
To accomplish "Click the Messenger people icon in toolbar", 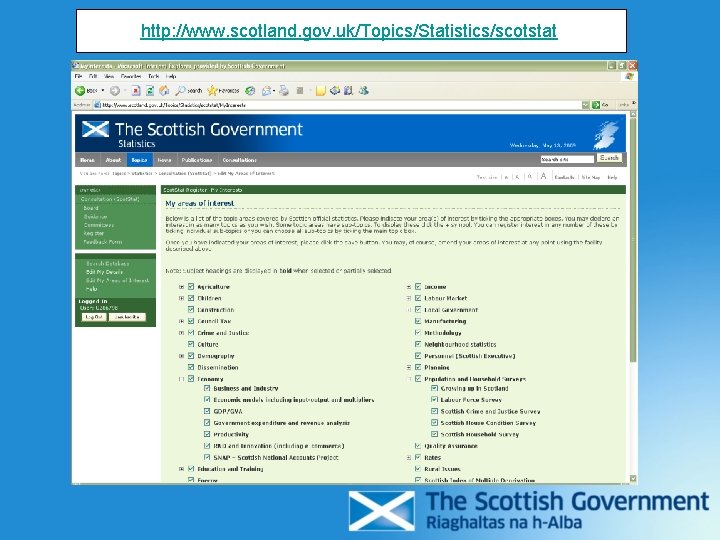I will click(x=364, y=90).
